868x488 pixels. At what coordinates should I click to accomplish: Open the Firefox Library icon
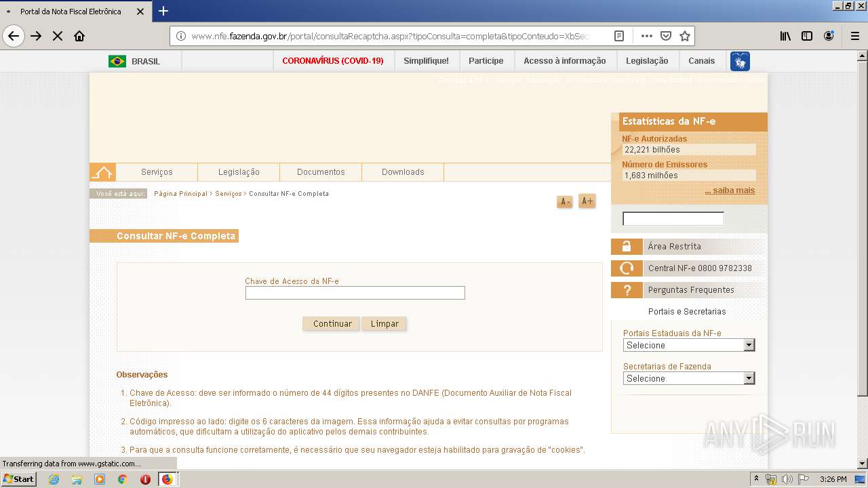(785, 36)
